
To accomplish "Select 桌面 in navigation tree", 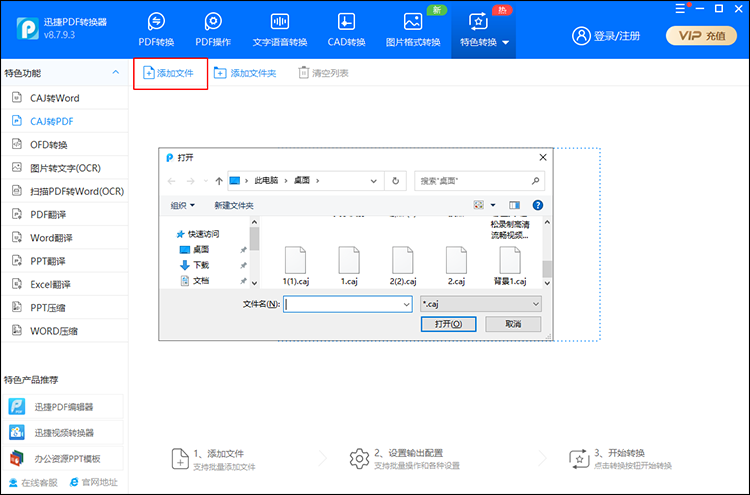I will point(195,250).
